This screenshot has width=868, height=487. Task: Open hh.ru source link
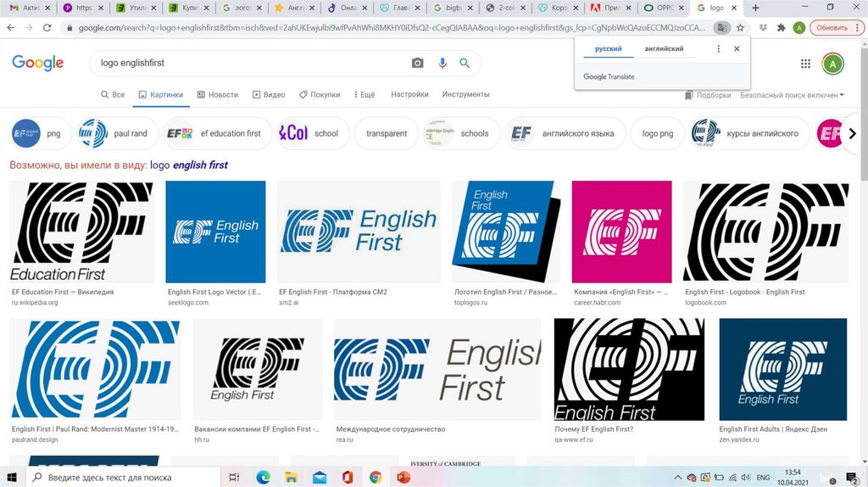(202, 439)
